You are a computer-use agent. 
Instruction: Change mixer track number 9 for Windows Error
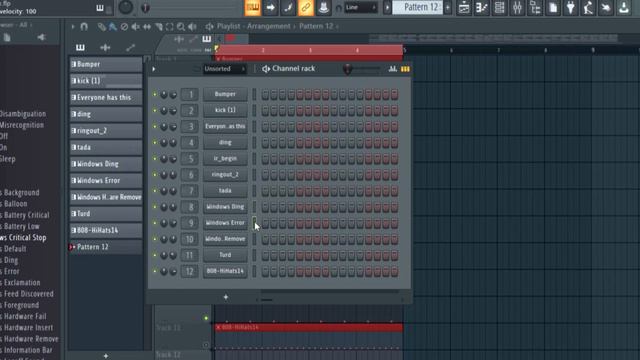pyautogui.click(x=190, y=223)
